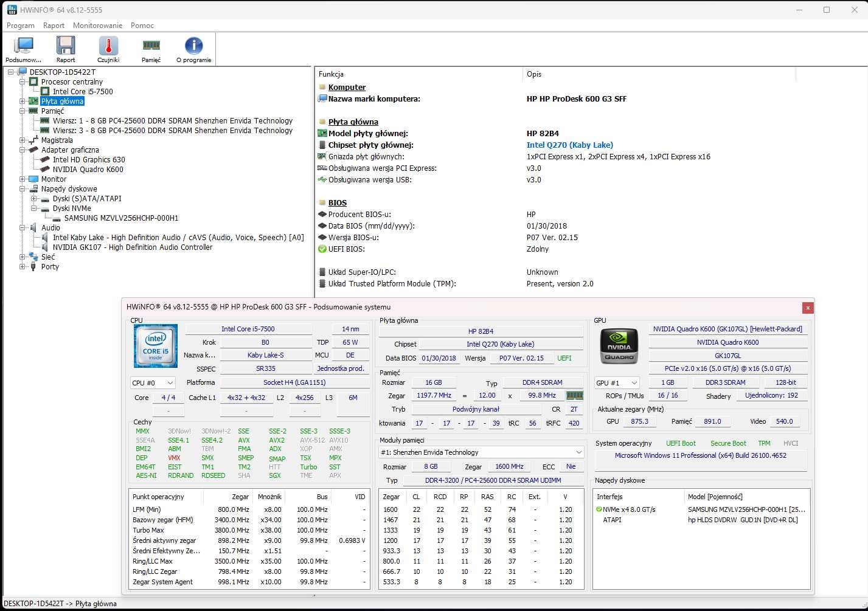Click the Intel Kaby Lake audio speaker icon
868x611 pixels.
[x=45, y=238]
